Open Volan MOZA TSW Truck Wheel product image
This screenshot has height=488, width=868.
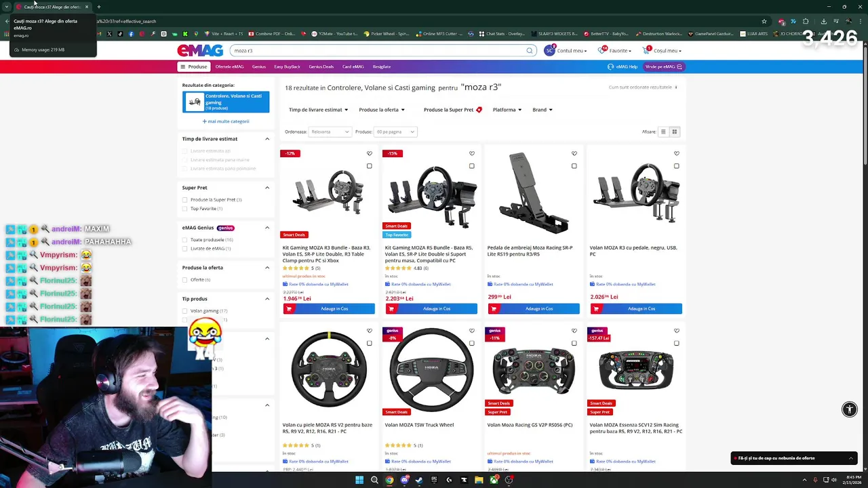(431, 369)
